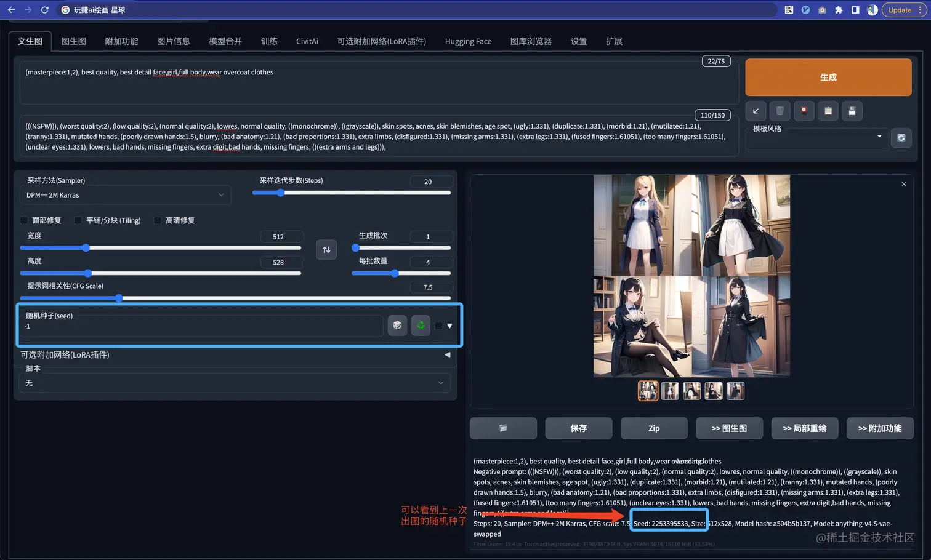931x560 pixels.
Task: Click the floppy disk icon to save style
Action: tap(852, 111)
